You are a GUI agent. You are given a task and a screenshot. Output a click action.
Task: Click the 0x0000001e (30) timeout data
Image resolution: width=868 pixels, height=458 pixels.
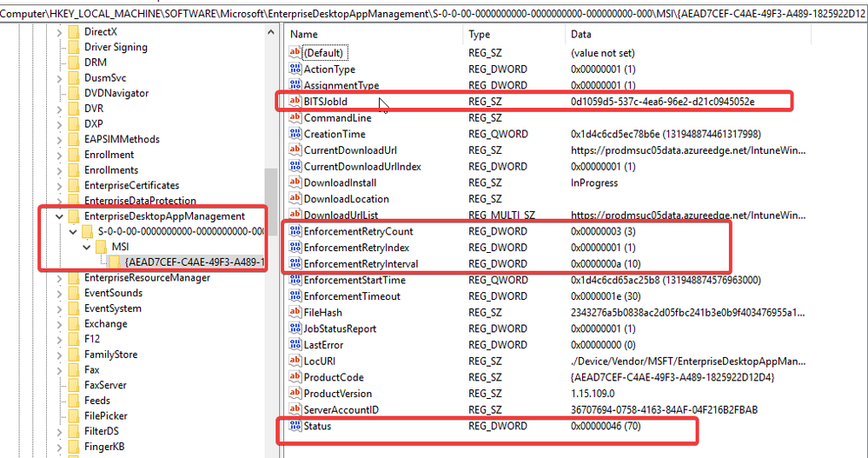click(606, 296)
